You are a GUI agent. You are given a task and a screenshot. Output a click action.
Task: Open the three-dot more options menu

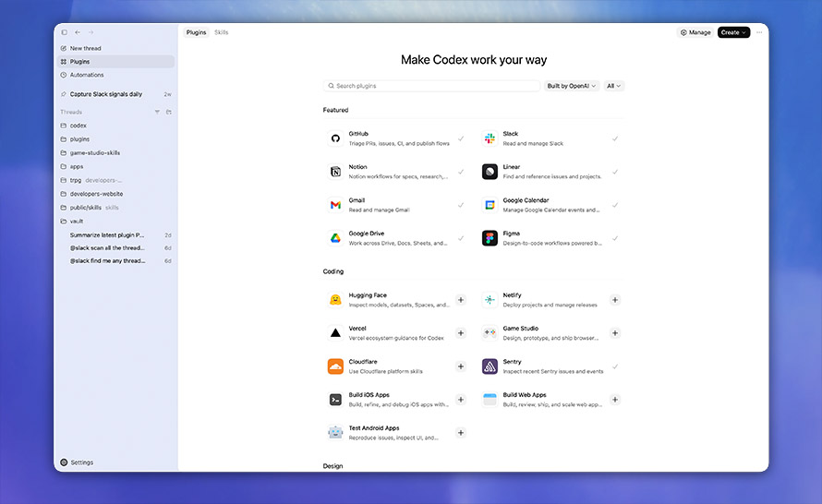coord(759,32)
